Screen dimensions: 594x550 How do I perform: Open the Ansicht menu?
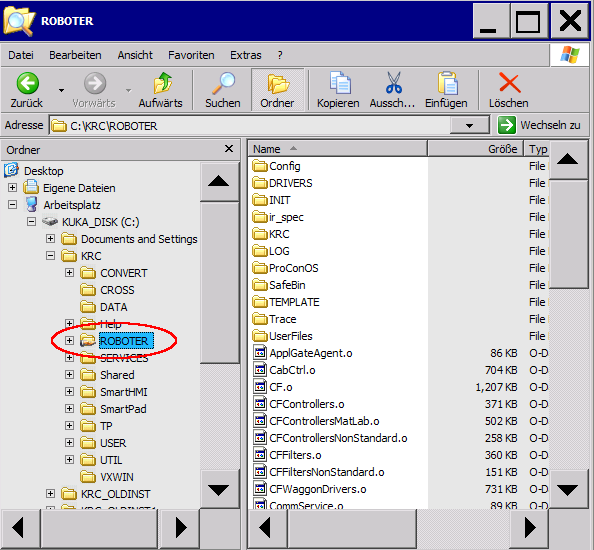135,55
